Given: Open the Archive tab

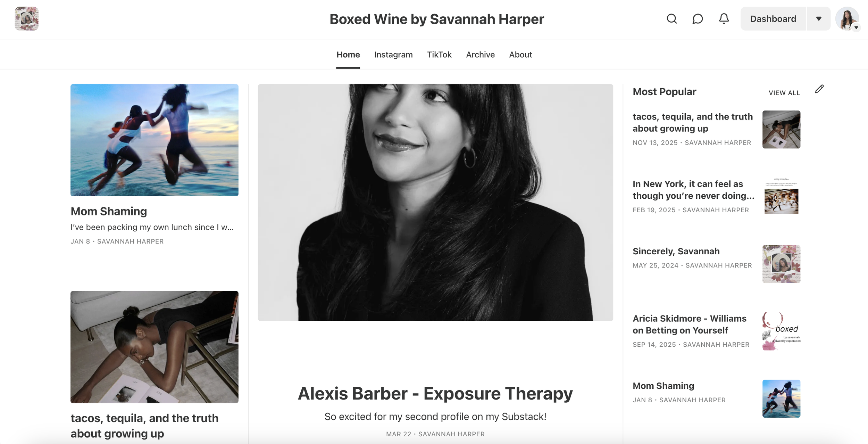Looking at the screenshot, I should pyautogui.click(x=480, y=55).
